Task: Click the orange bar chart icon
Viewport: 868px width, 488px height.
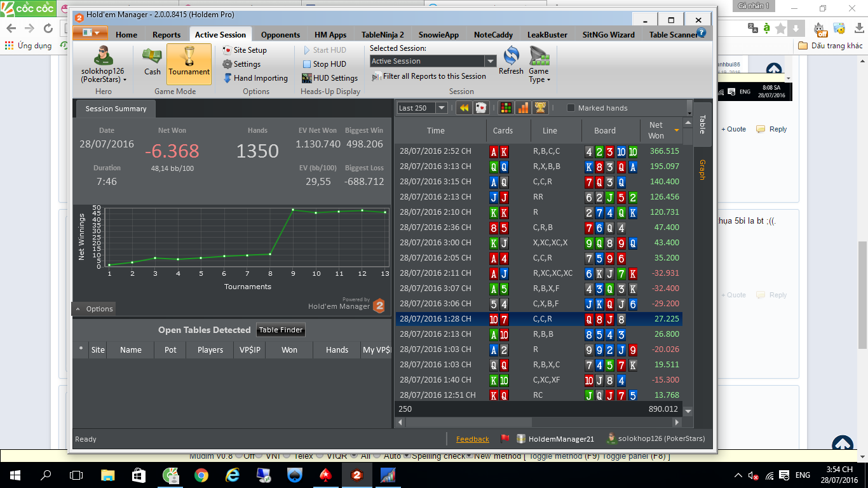Action: (523, 108)
